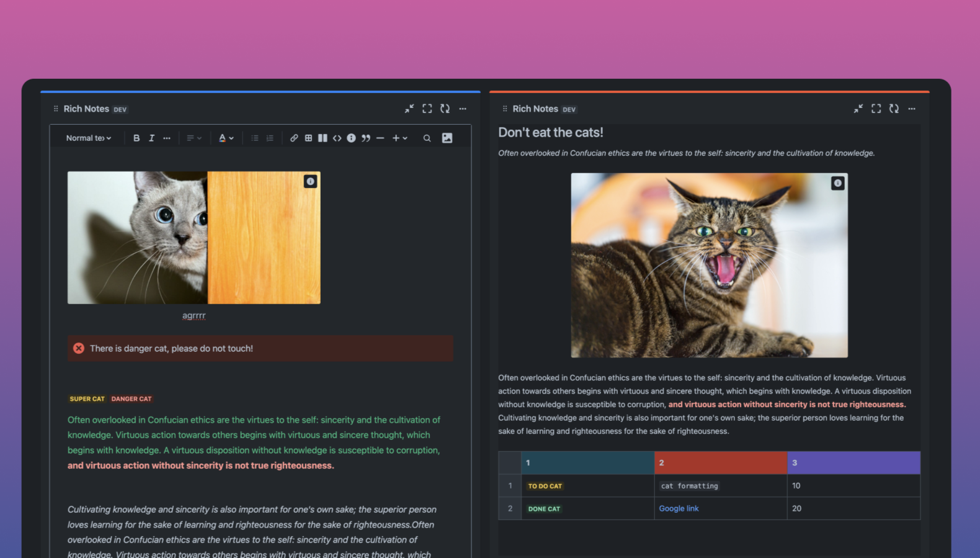Viewport: 980px width, 558px height.
Task: Click the bold red sentence in the left editor
Action: point(201,466)
